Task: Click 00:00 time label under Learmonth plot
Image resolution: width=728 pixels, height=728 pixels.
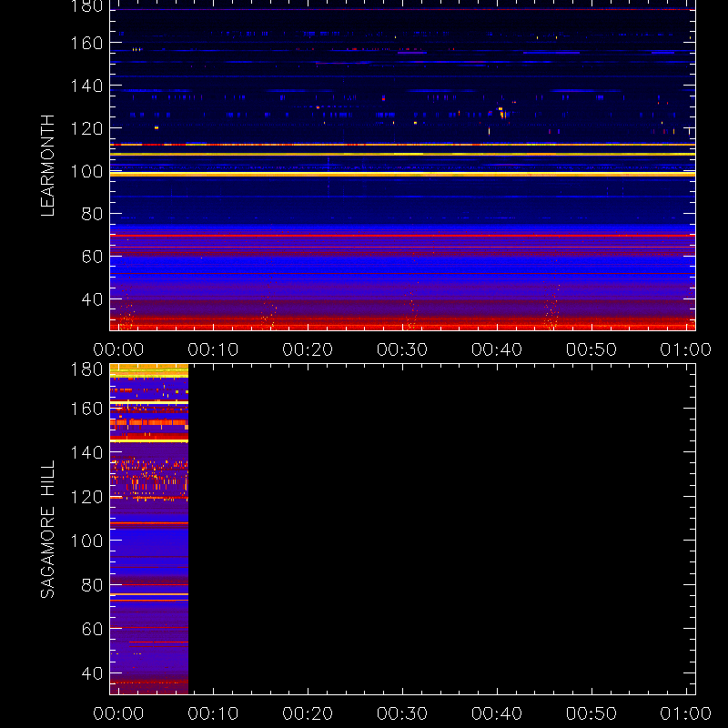Action: [118, 349]
